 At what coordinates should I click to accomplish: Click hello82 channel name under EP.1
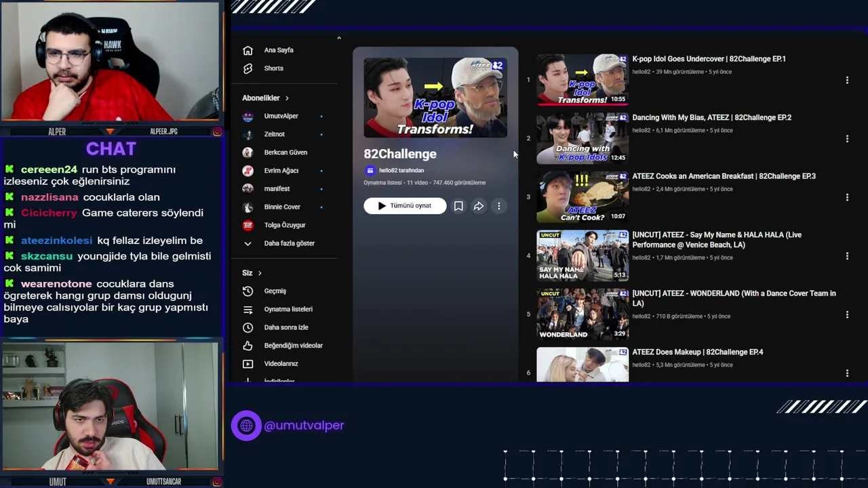pyautogui.click(x=642, y=72)
